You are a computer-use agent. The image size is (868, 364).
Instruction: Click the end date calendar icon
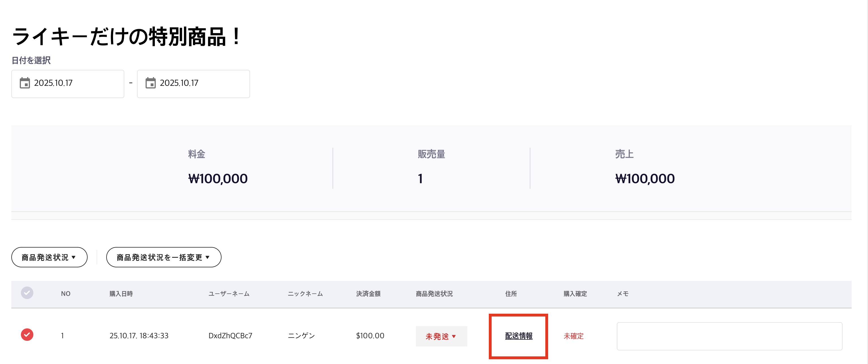point(150,83)
